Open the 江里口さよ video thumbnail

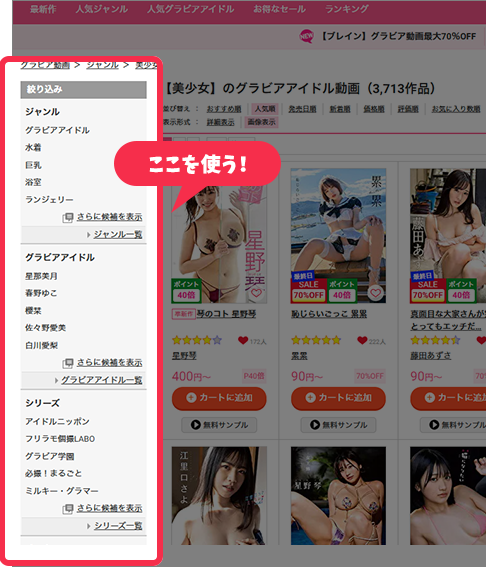pyautogui.click(x=219, y=495)
